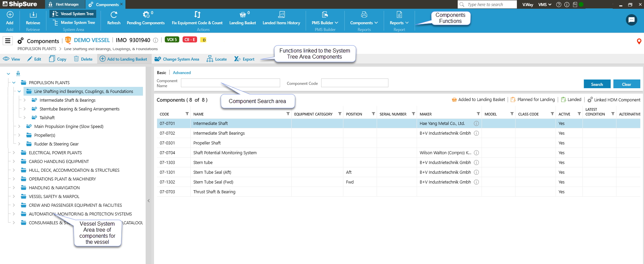The image size is (644, 264).
Task: Click the Component Code input field
Action: coord(354,83)
